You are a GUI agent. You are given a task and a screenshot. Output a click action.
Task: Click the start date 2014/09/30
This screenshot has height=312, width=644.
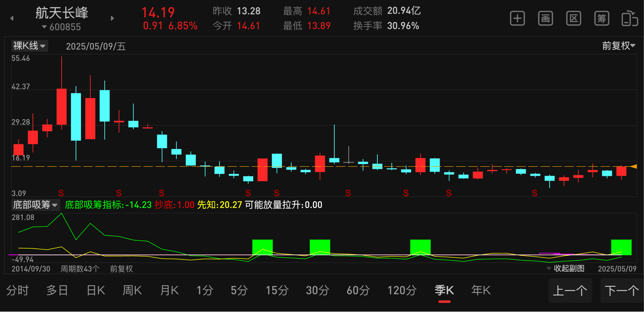[31, 269]
